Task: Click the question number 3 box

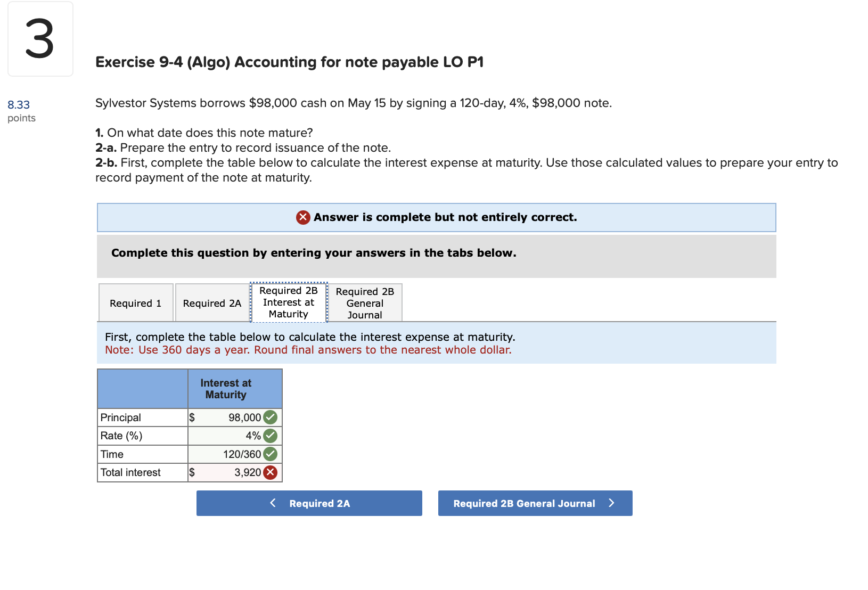Action: coord(40,38)
